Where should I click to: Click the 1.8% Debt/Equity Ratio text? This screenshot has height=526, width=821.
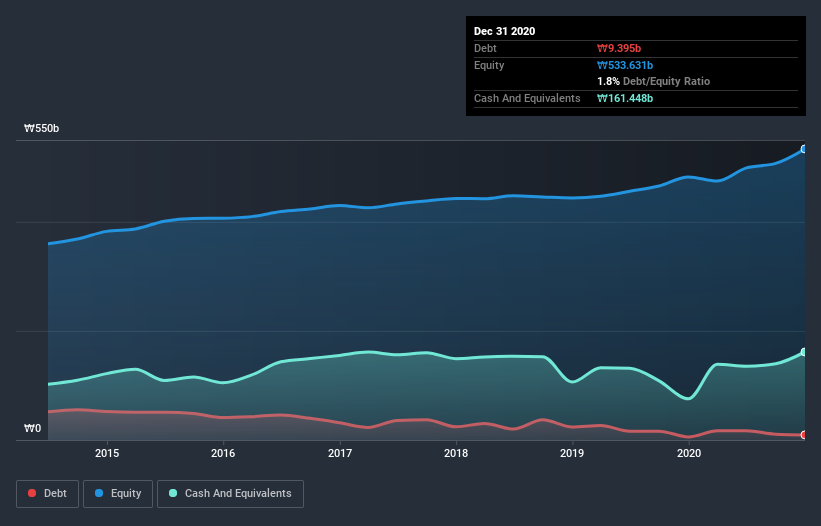(x=653, y=81)
